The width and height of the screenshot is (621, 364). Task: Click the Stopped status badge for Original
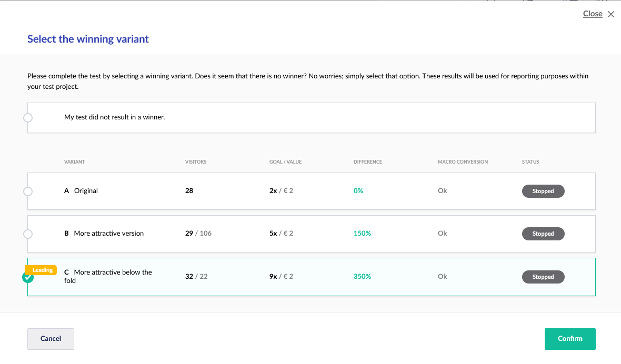click(x=543, y=191)
